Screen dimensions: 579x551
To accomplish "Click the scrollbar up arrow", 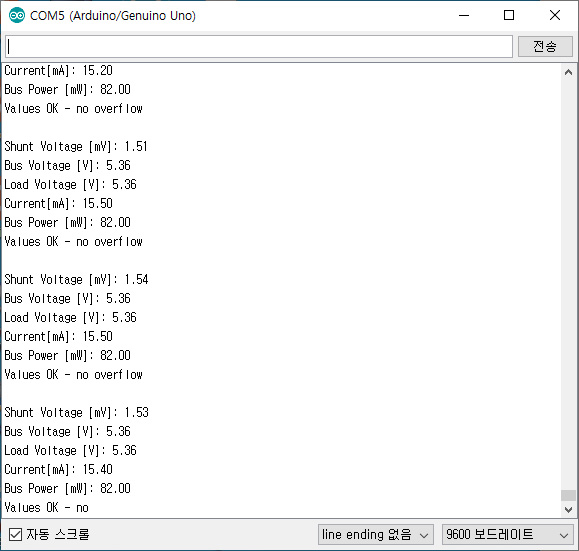I will click(x=568, y=72).
